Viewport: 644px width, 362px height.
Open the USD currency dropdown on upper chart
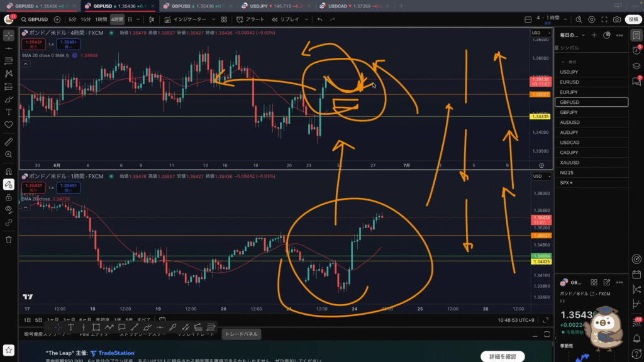(x=541, y=33)
